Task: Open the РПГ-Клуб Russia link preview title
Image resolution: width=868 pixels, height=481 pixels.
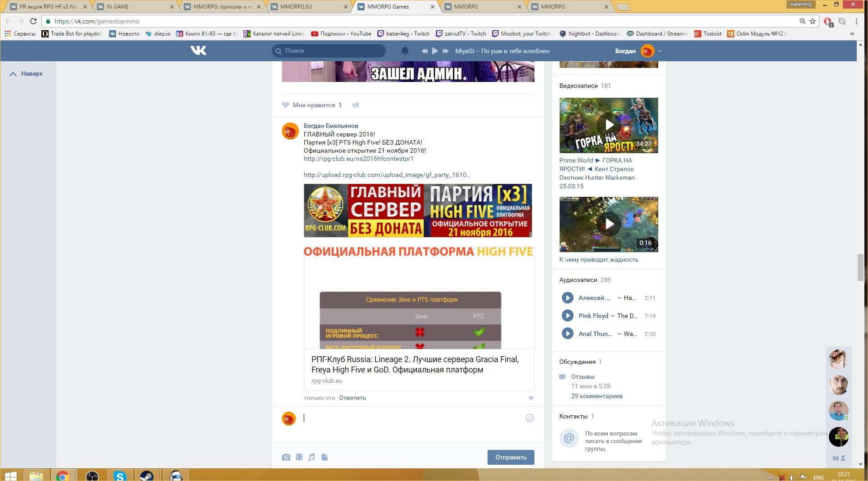Action: click(415, 364)
